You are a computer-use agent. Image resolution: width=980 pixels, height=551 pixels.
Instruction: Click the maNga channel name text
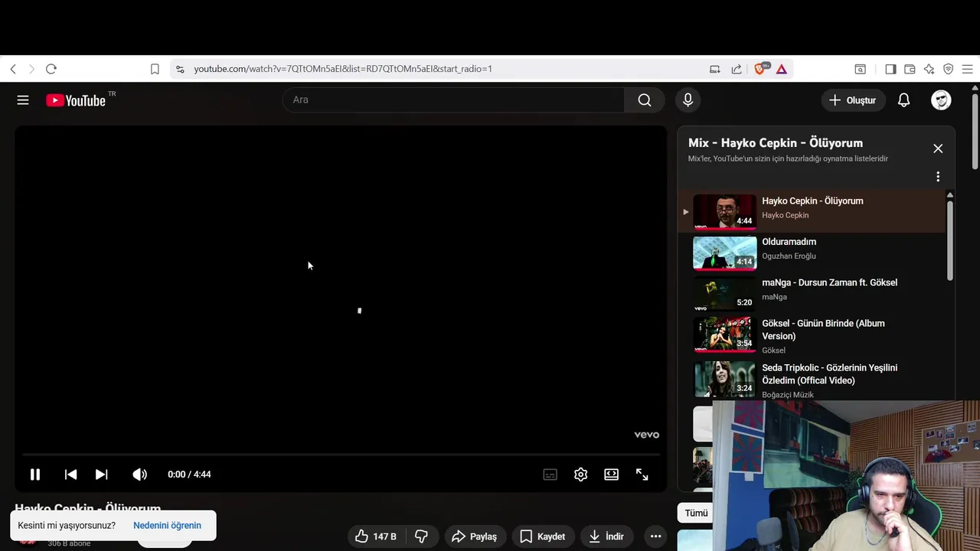tap(774, 297)
